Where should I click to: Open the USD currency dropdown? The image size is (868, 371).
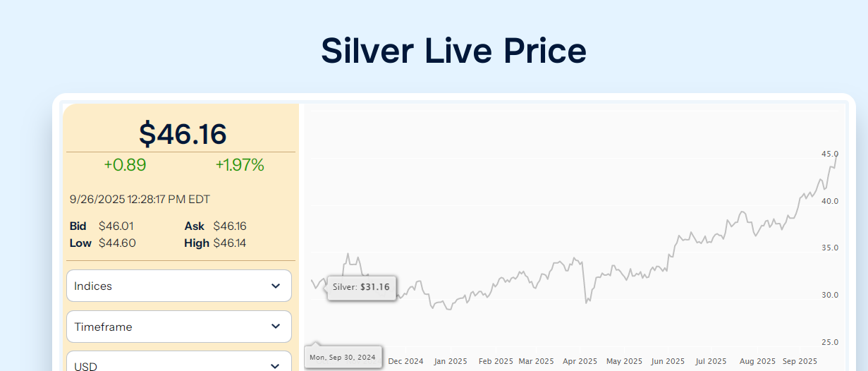click(x=178, y=363)
